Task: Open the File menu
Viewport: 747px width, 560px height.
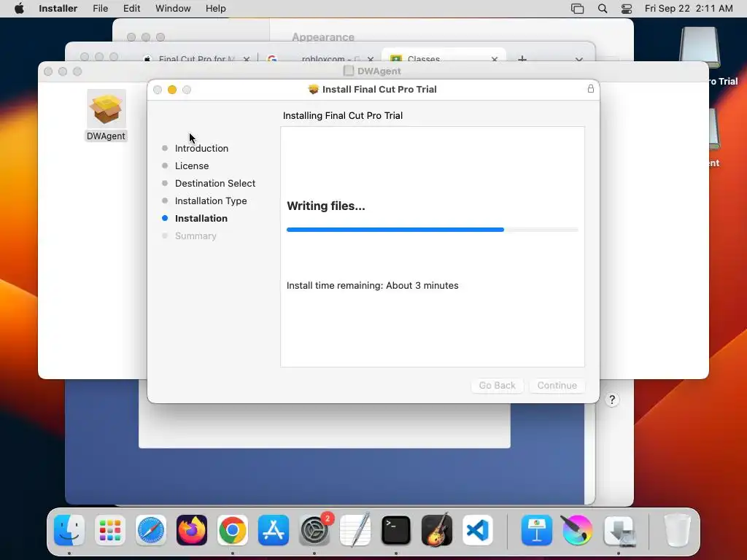Action: tap(100, 9)
